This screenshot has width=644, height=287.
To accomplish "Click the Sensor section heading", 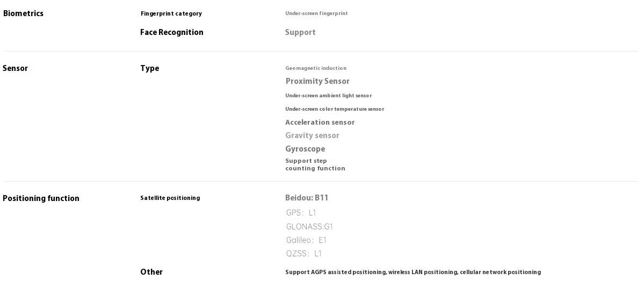I will (x=15, y=68).
